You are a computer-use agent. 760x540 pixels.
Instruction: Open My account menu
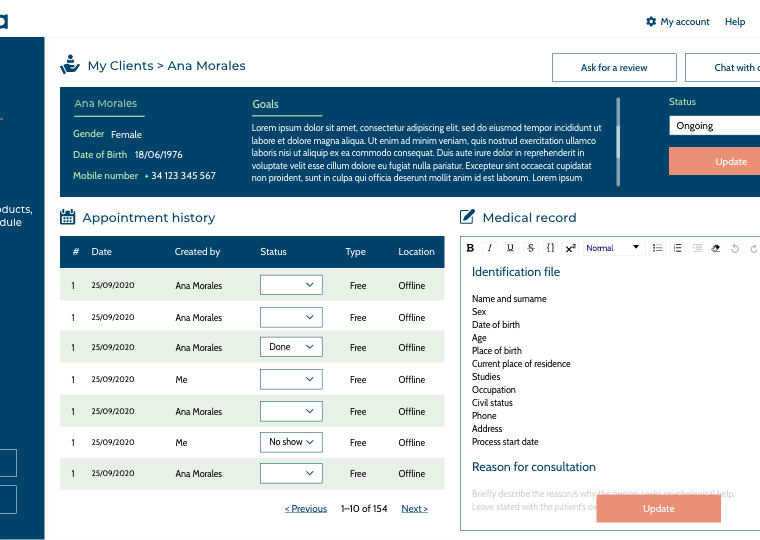pyautogui.click(x=678, y=22)
